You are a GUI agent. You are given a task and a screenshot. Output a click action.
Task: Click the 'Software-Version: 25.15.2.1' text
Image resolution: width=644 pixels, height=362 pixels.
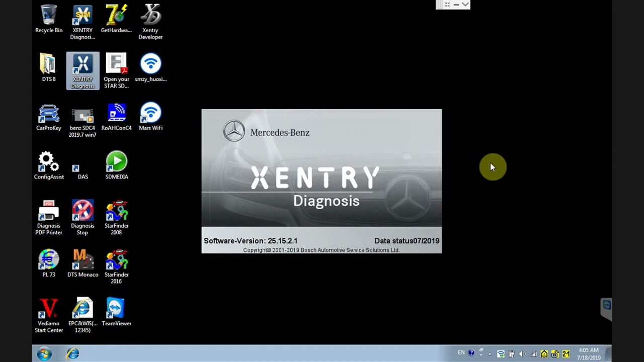click(251, 241)
